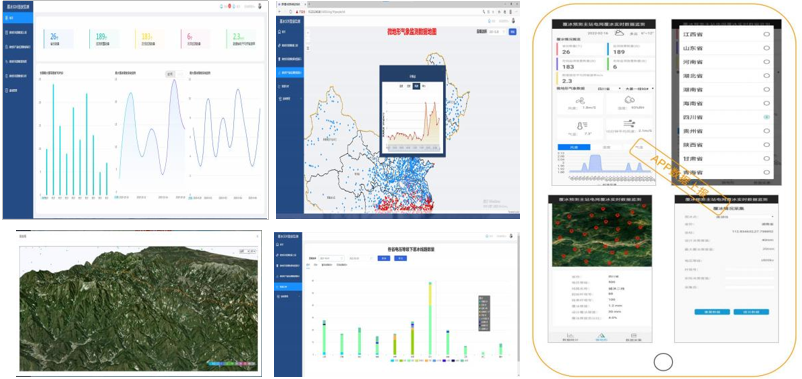Click the blue query button beside the date selector
This screenshot has width=802, height=379.
tap(513, 32)
